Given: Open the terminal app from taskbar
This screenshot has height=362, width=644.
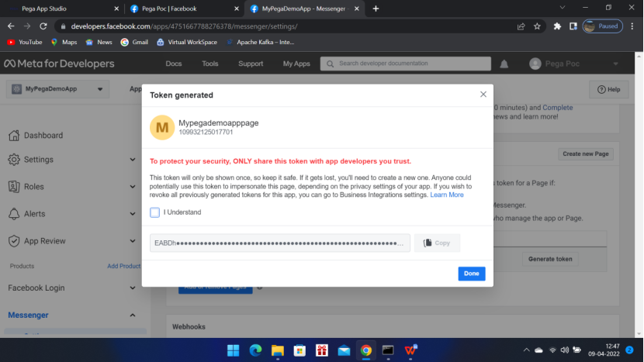Looking at the screenshot, I should 388,350.
